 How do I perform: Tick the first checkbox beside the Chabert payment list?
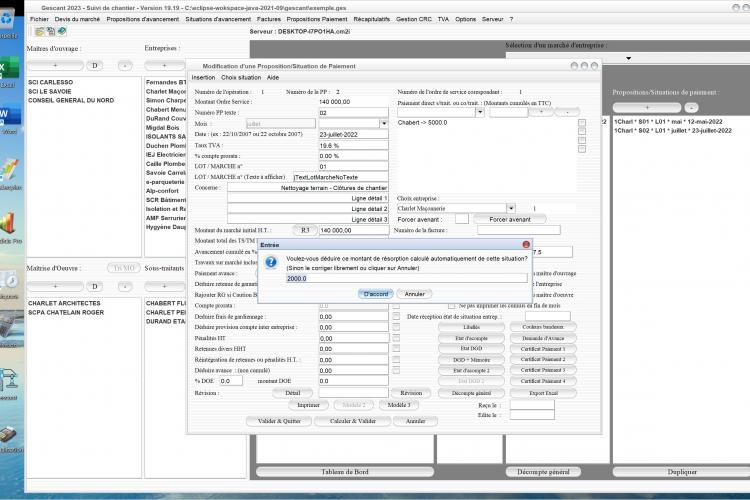click(582, 122)
